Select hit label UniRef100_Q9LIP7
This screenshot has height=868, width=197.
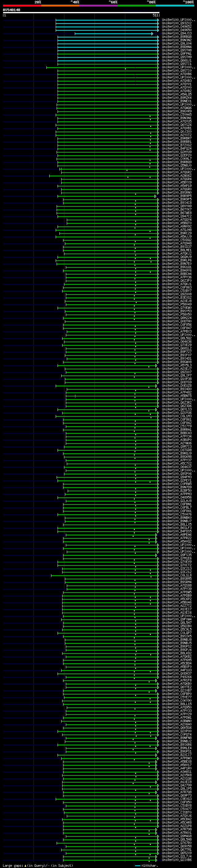[177, 375]
